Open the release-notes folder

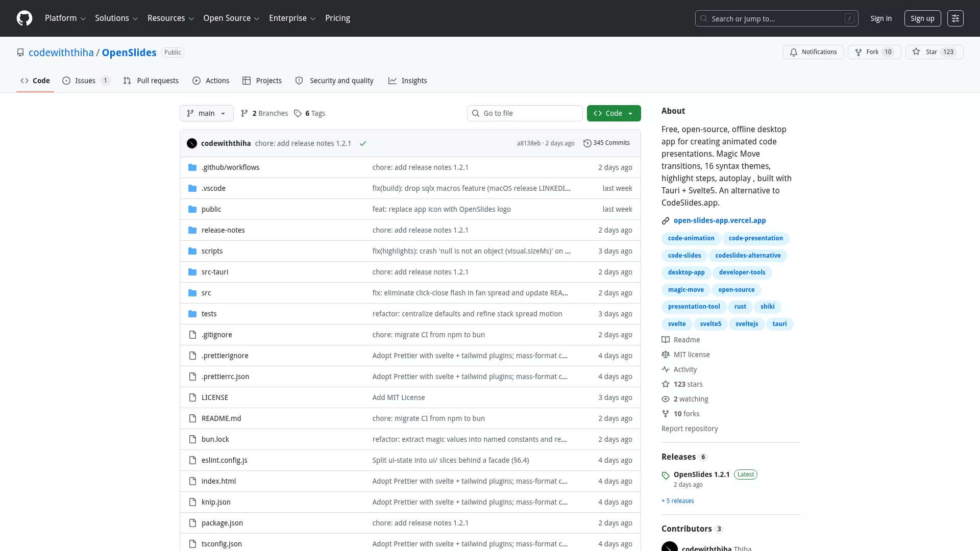pos(223,230)
